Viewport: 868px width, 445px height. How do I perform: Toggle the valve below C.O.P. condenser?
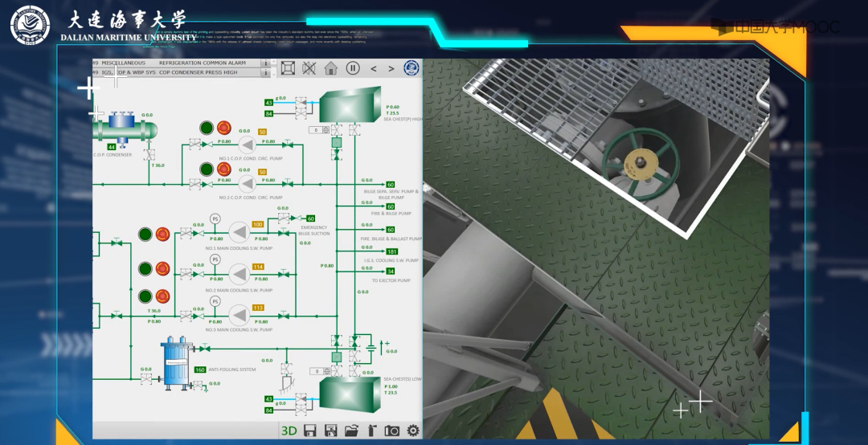149,155
